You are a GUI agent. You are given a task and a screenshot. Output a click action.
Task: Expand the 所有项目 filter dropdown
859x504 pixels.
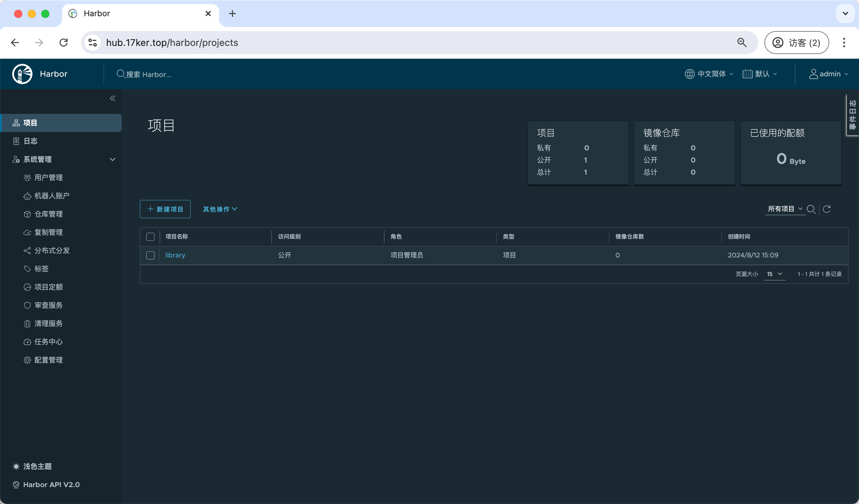[x=785, y=208]
